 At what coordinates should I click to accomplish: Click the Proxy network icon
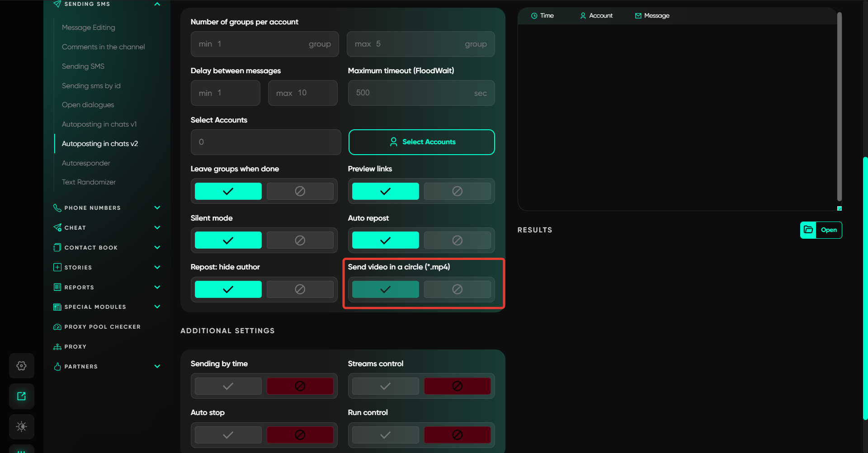(57, 347)
